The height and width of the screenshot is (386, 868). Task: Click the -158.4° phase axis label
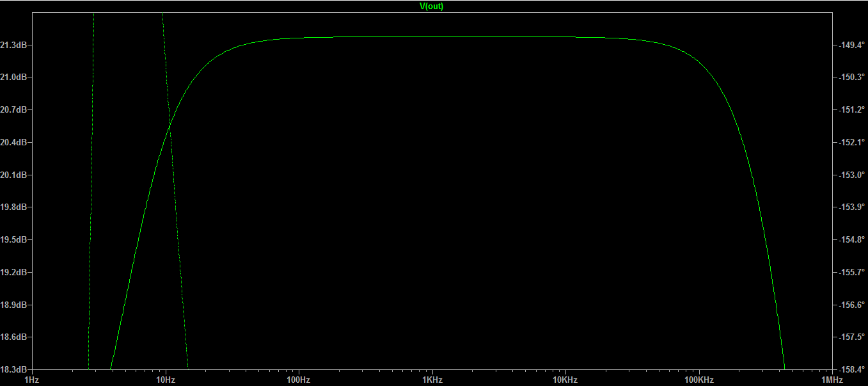852,370
